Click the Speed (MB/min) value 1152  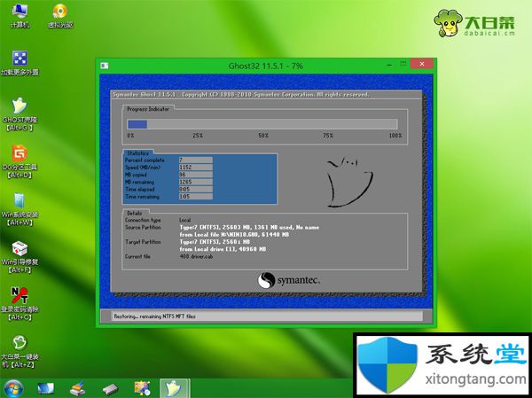click(x=195, y=168)
